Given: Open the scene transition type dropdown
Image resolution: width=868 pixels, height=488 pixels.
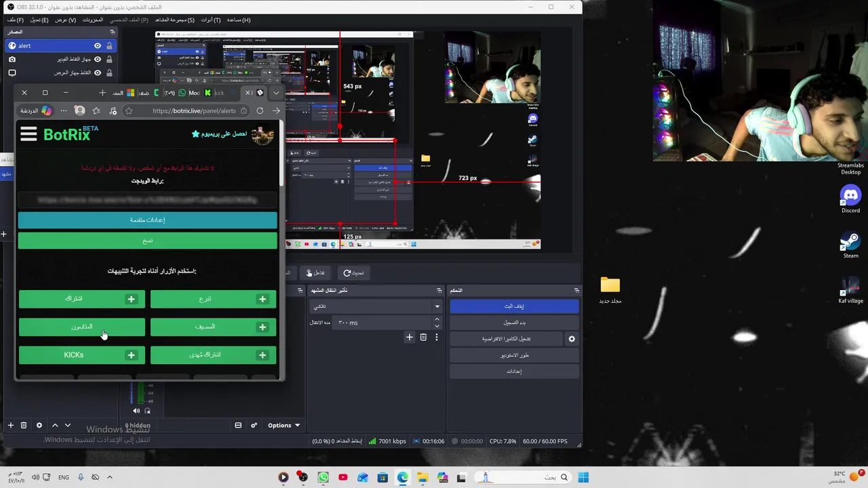Looking at the screenshot, I should [376, 306].
